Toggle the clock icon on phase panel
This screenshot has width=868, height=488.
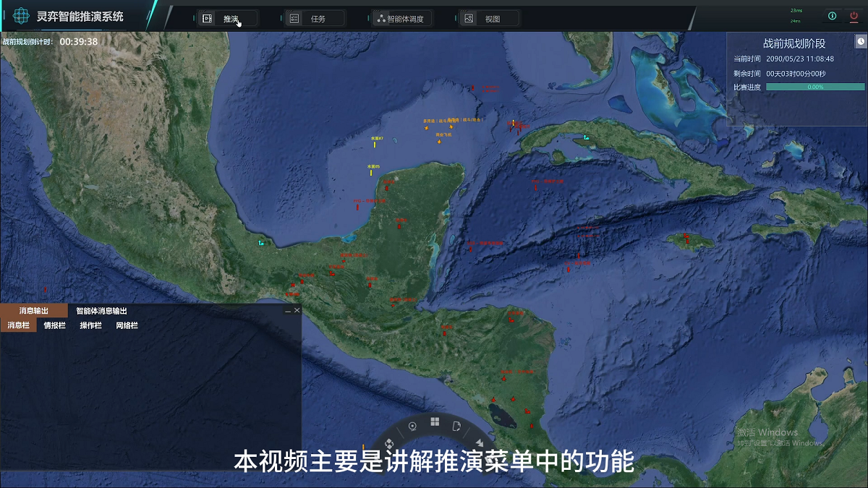tap(860, 42)
